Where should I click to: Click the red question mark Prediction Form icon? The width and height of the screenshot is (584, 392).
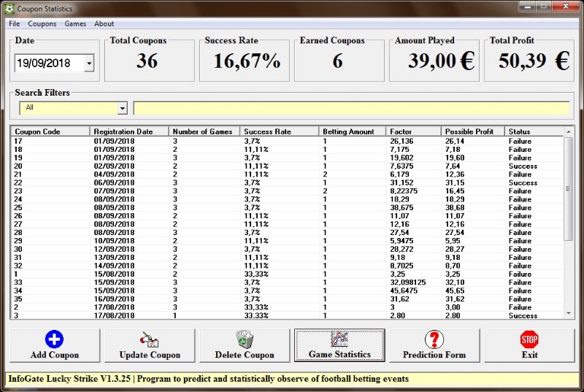tap(434, 339)
